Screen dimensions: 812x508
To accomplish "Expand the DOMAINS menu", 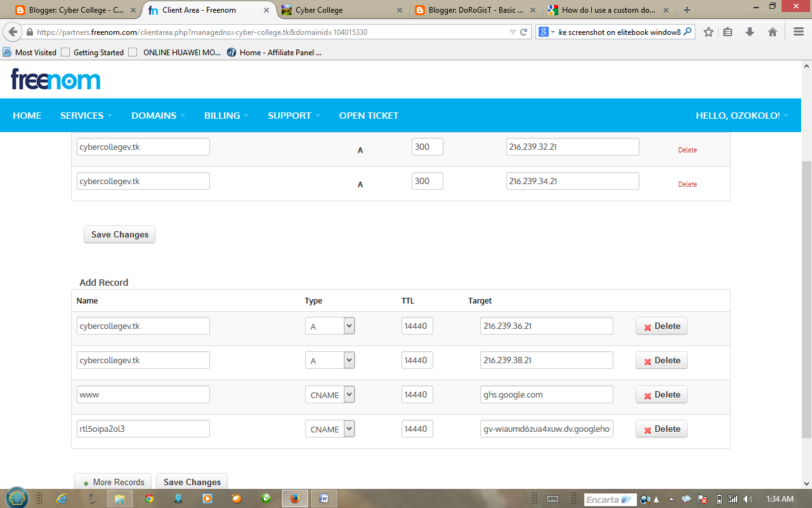I will click(x=158, y=116).
